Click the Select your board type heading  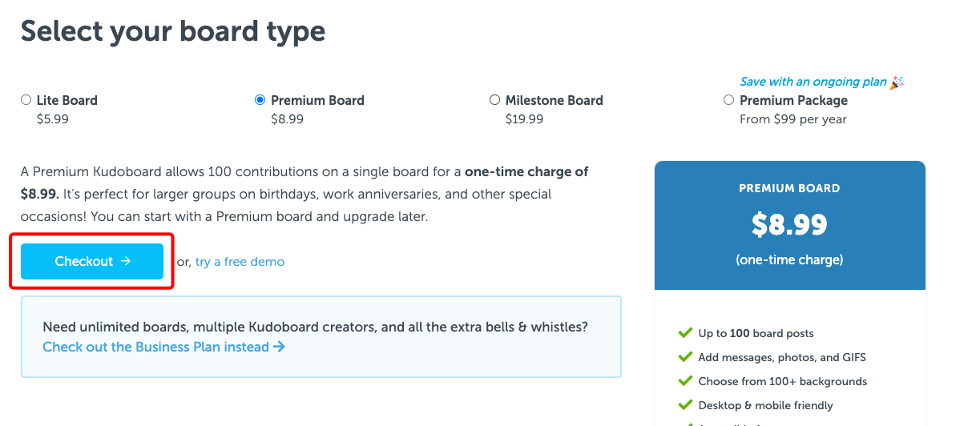(173, 31)
